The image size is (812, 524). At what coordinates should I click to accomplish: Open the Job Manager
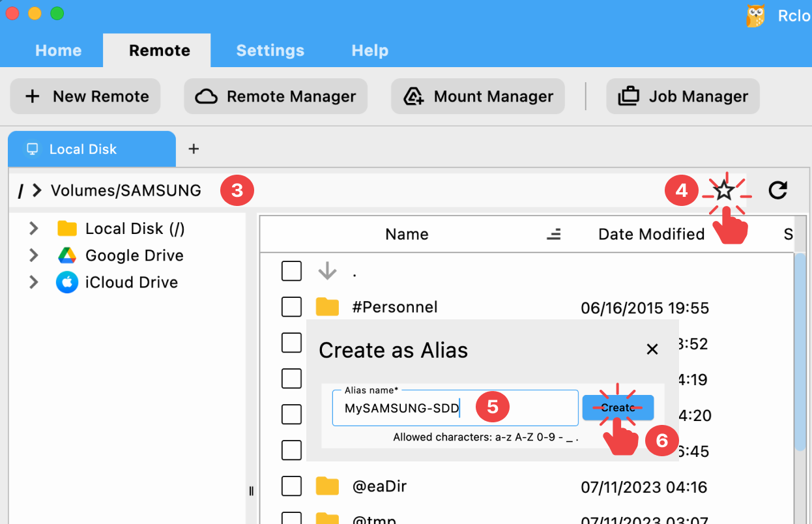(682, 96)
